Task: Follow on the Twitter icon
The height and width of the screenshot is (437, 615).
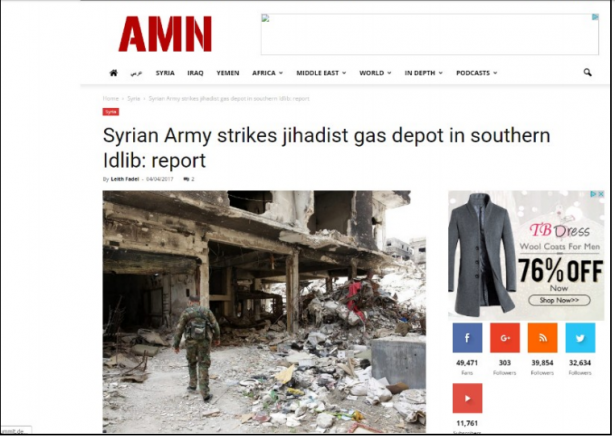Action: pyautogui.click(x=580, y=338)
